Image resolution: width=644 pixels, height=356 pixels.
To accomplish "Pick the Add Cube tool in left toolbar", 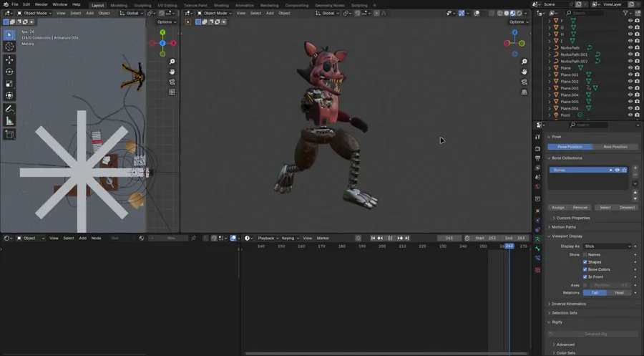I will [9, 135].
